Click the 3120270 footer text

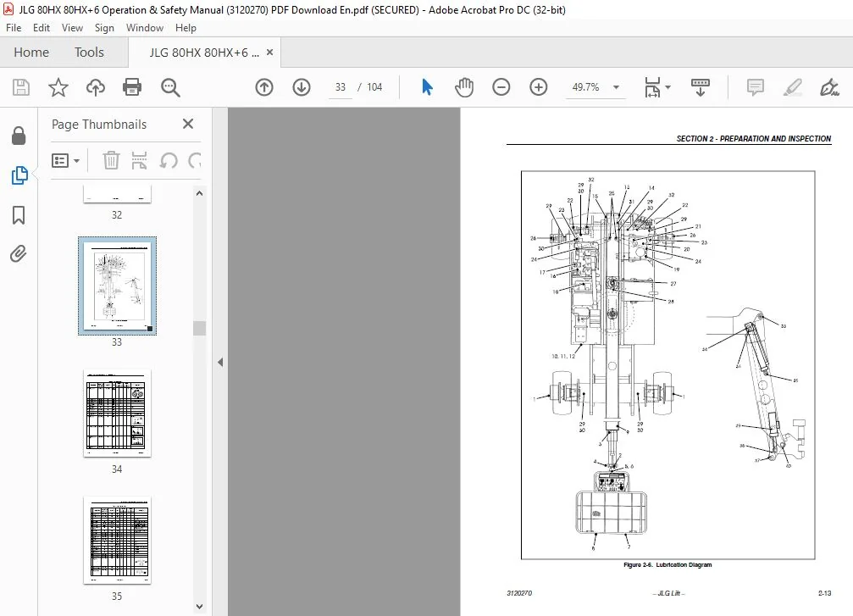519,593
